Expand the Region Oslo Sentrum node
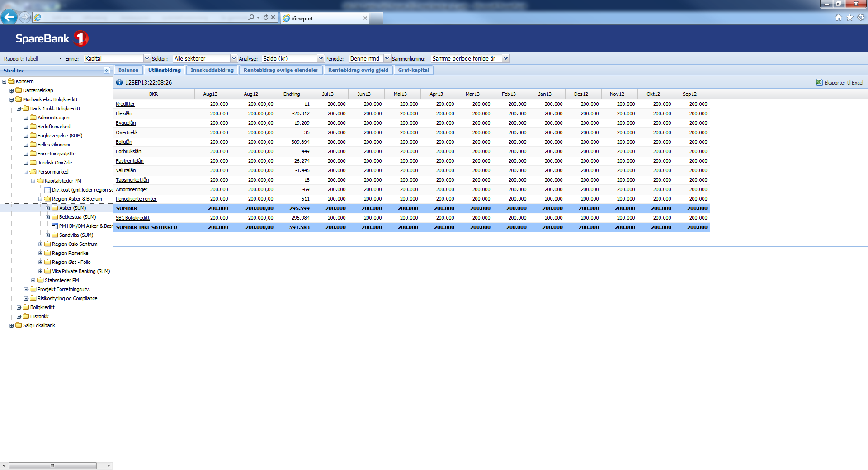868x470 pixels. [x=41, y=244]
